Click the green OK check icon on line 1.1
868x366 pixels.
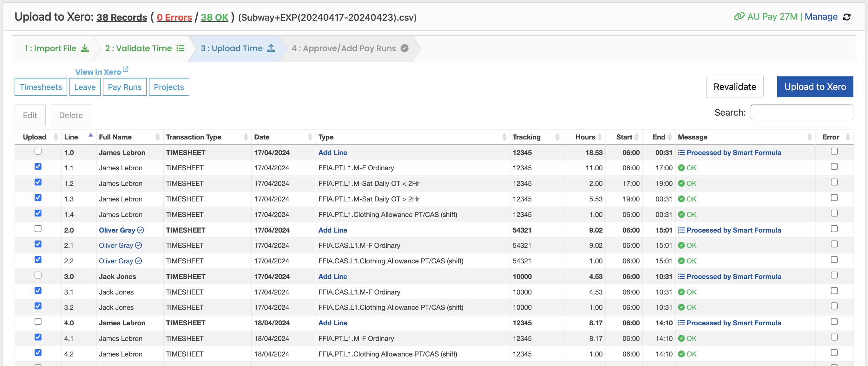click(x=681, y=168)
